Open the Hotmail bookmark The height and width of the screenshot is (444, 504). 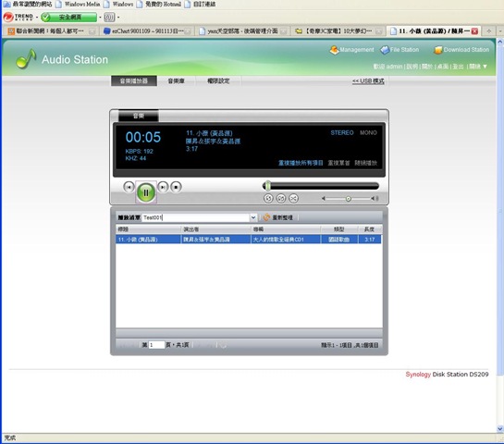coord(160,5)
